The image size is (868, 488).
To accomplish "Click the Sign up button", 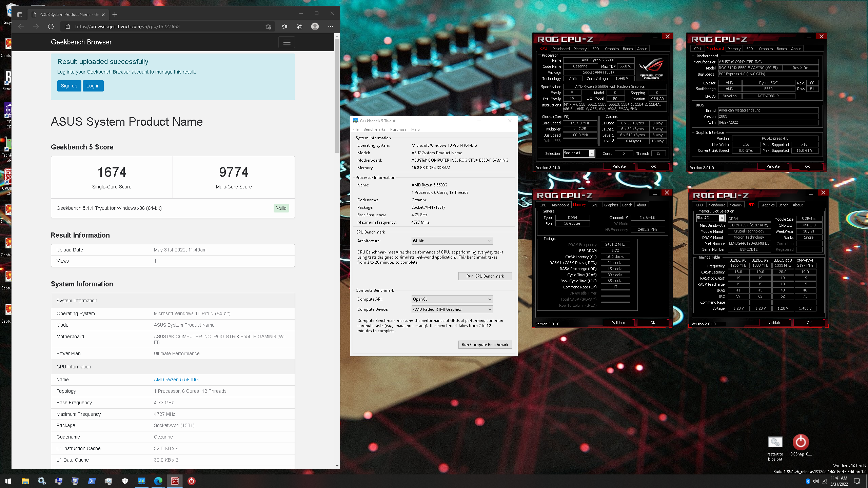I will (x=69, y=86).
